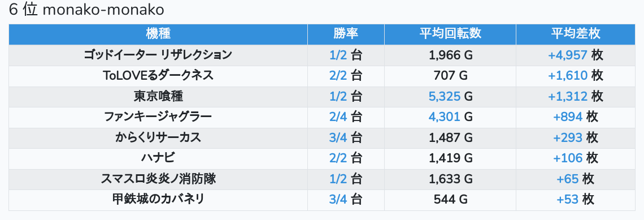Image resolution: width=644 pixels, height=220 pixels.
Task: Click the +1,610 average difference link
Action: (568, 76)
